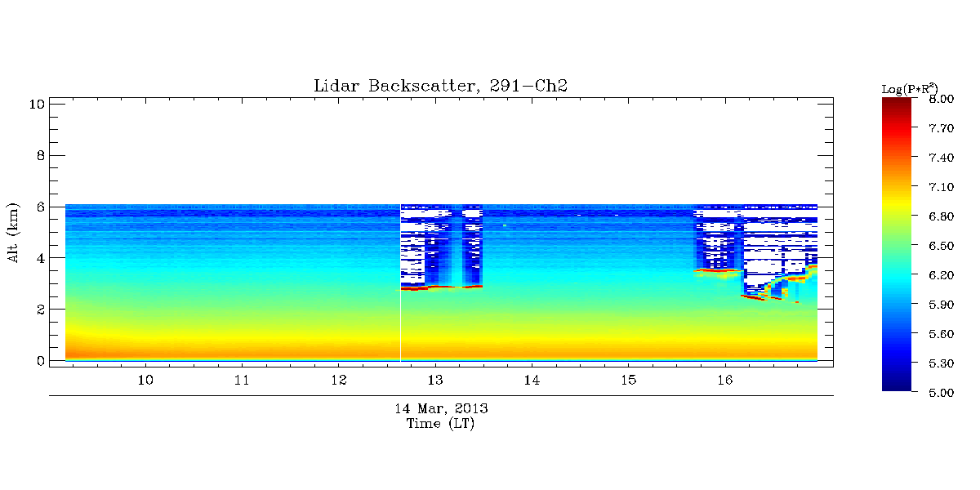Click the red cloud layer near 13 LT
The image size is (980, 490).
(x=441, y=287)
